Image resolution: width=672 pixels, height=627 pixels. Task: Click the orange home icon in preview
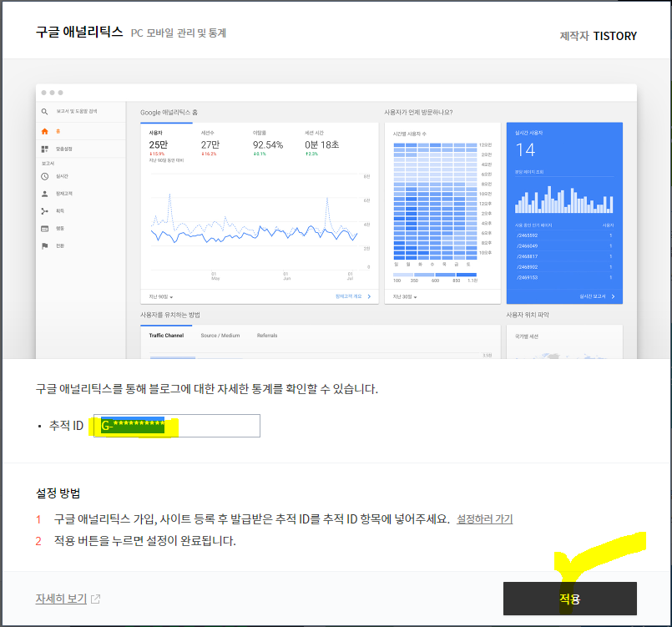click(44, 131)
